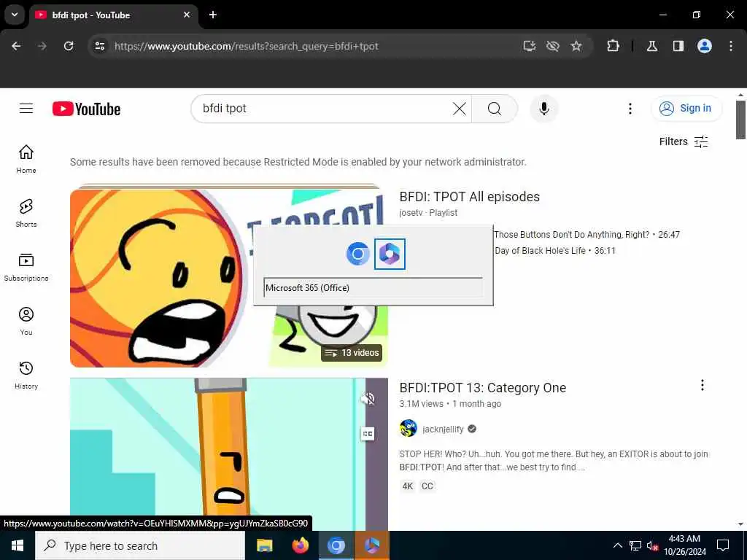Click the jacknjellify channel avatar

click(x=409, y=429)
